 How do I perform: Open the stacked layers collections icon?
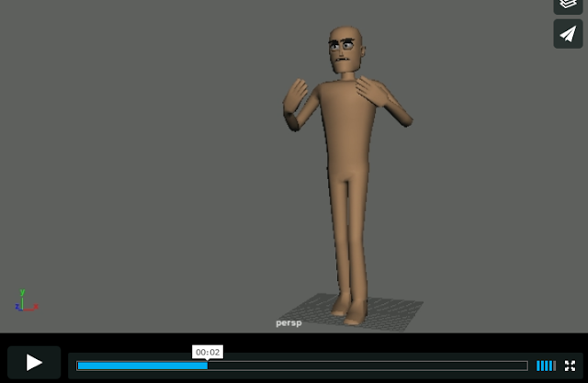[x=568, y=6]
